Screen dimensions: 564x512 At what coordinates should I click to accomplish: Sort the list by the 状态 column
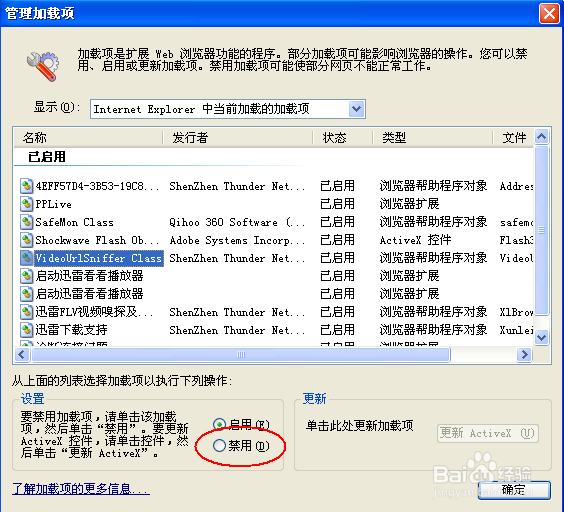[342, 137]
